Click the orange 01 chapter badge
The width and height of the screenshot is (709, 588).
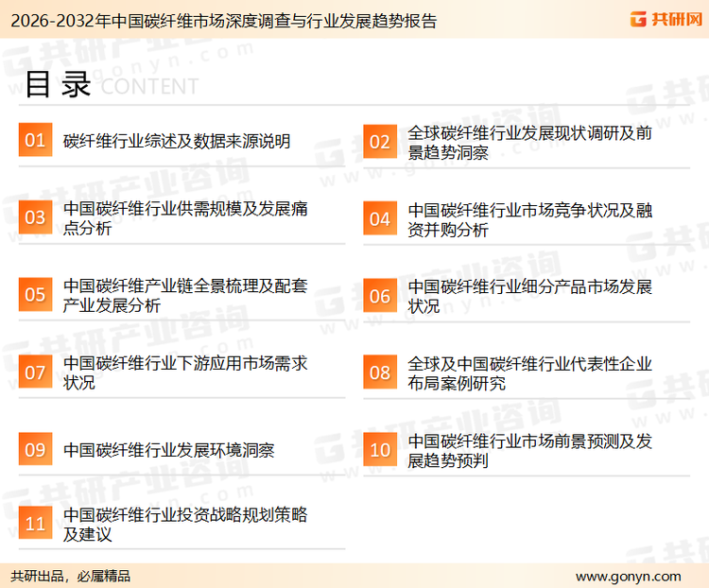pos(35,140)
